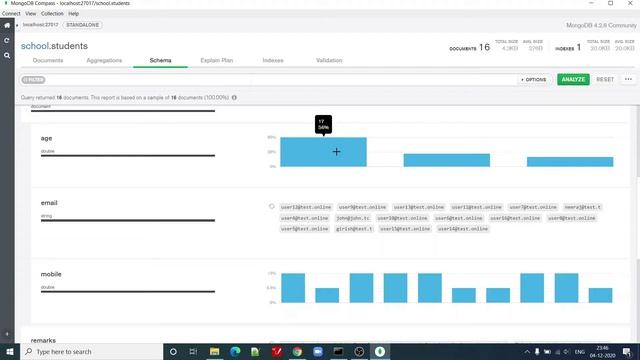Select the middle bar in the age chart
640x360 pixels.
[447, 160]
